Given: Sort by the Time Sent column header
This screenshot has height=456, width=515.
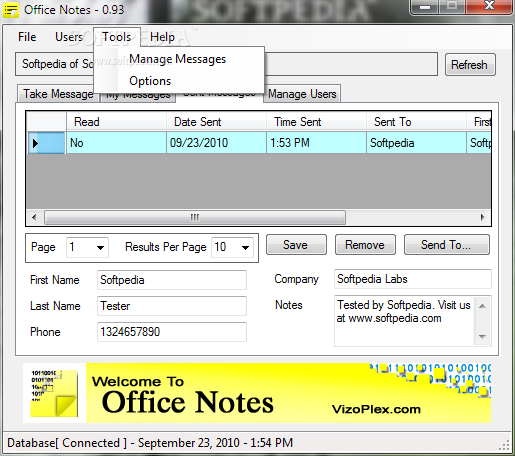Looking at the screenshot, I should point(316,122).
